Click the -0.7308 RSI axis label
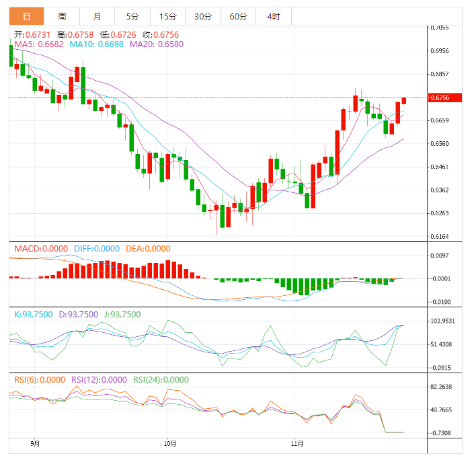The height and width of the screenshot is (464, 476). click(x=440, y=433)
